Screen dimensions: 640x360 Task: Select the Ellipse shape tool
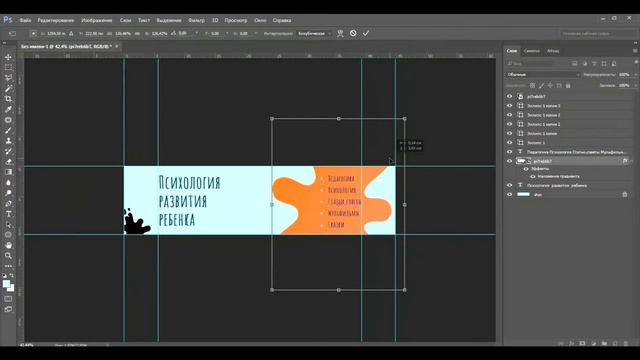[8, 235]
